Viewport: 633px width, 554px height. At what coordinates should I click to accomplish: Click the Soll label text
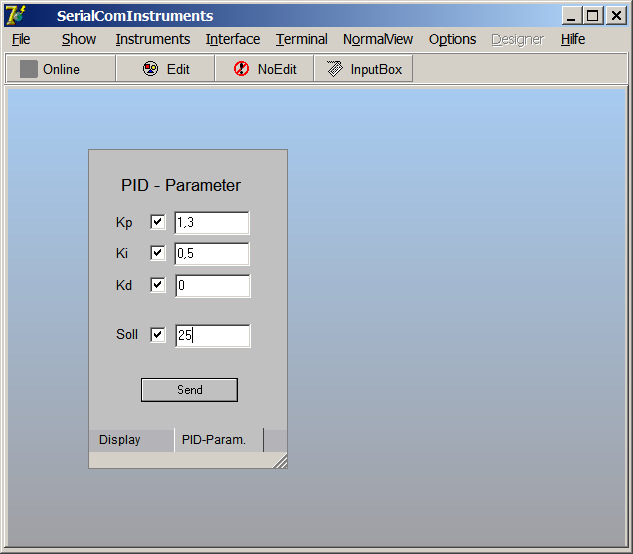point(127,334)
